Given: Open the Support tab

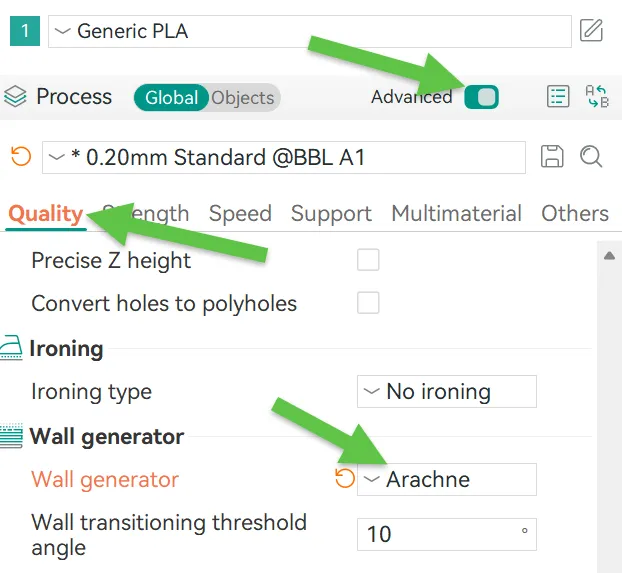Looking at the screenshot, I should 331,213.
